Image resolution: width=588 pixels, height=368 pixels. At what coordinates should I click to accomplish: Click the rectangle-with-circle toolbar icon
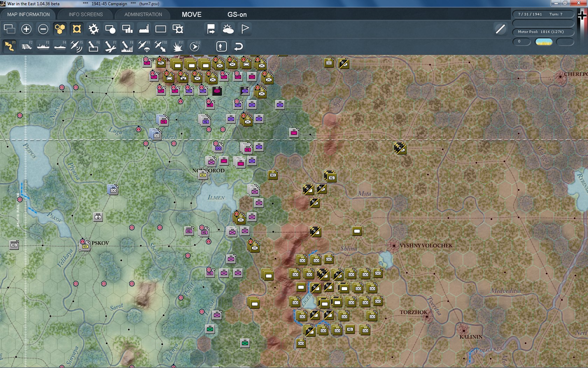coord(110,29)
